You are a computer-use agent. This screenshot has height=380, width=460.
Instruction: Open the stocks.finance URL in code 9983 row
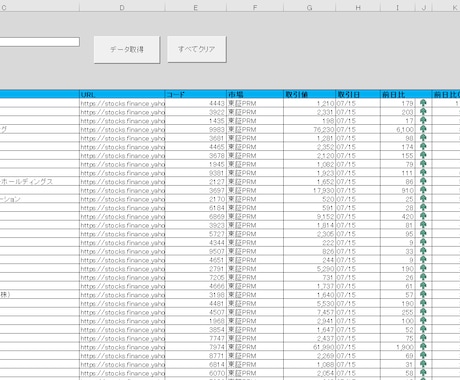pyautogui.click(x=122, y=129)
